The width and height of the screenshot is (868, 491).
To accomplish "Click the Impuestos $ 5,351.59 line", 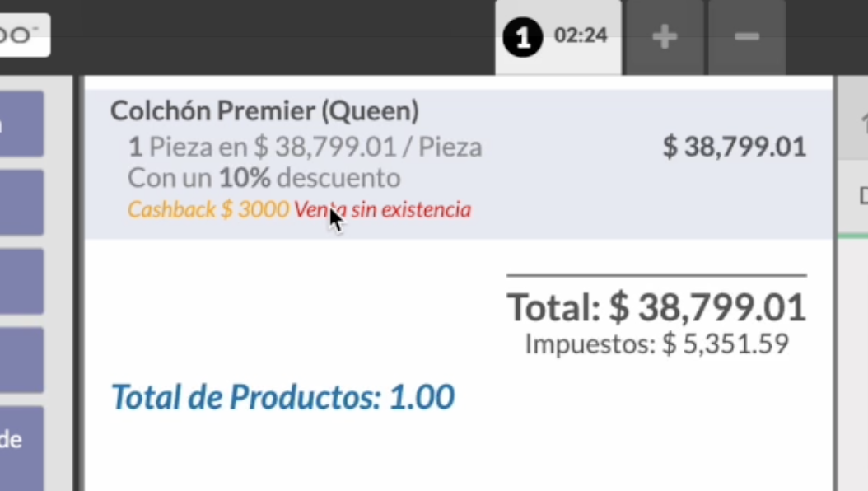I will click(x=656, y=344).
